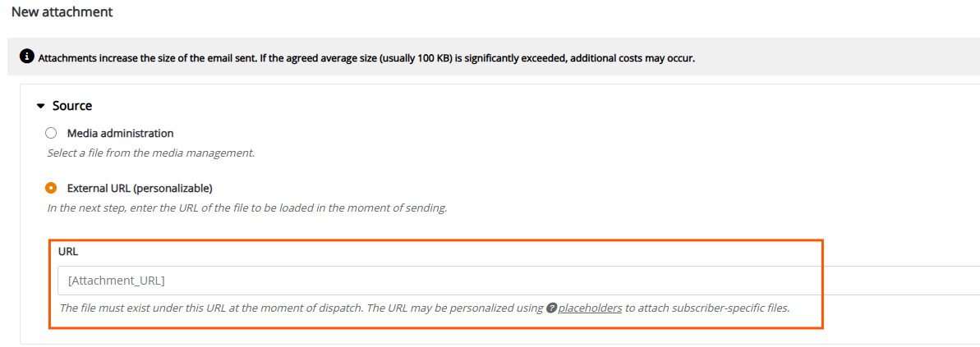The image size is (980, 347).
Task: Open the placeholders help link
Action: click(x=590, y=308)
